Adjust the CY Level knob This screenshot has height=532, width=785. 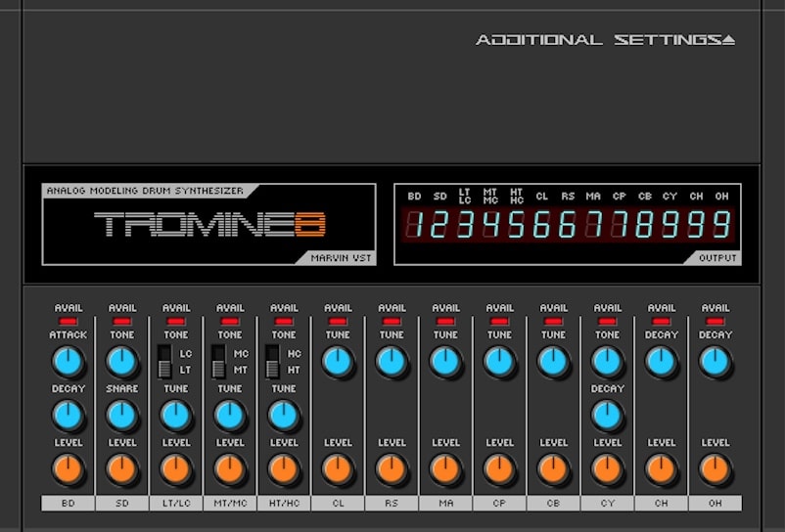pos(607,469)
